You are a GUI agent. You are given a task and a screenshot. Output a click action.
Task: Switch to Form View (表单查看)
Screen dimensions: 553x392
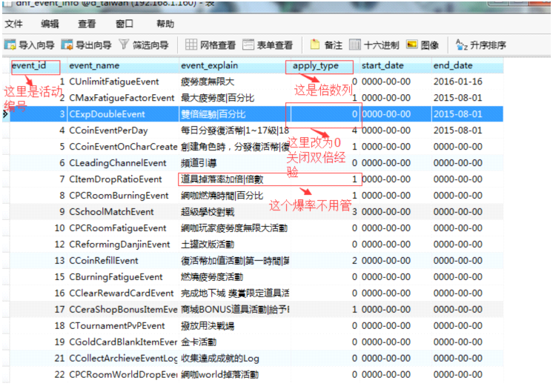248,45
